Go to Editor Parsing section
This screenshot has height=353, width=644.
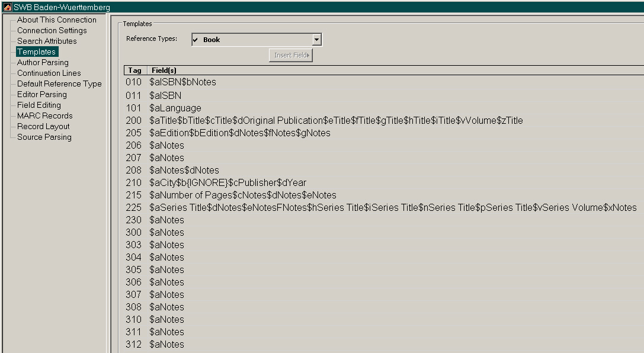(41, 94)
